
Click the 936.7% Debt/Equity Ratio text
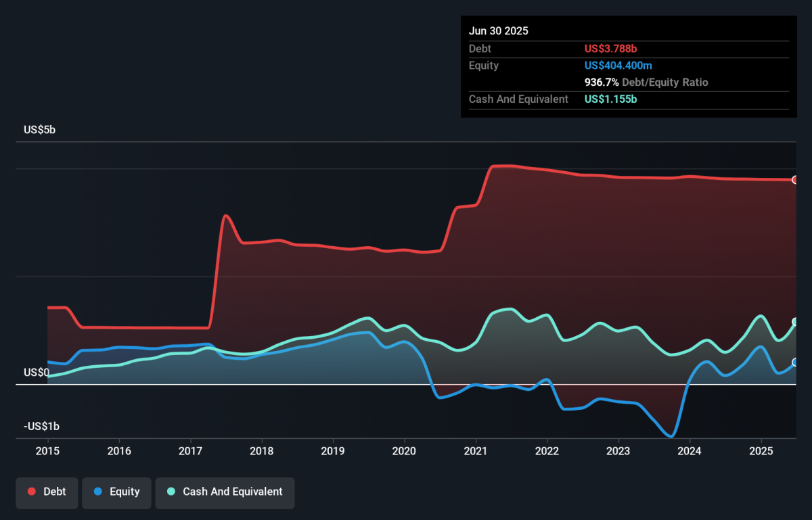[646, 82]
